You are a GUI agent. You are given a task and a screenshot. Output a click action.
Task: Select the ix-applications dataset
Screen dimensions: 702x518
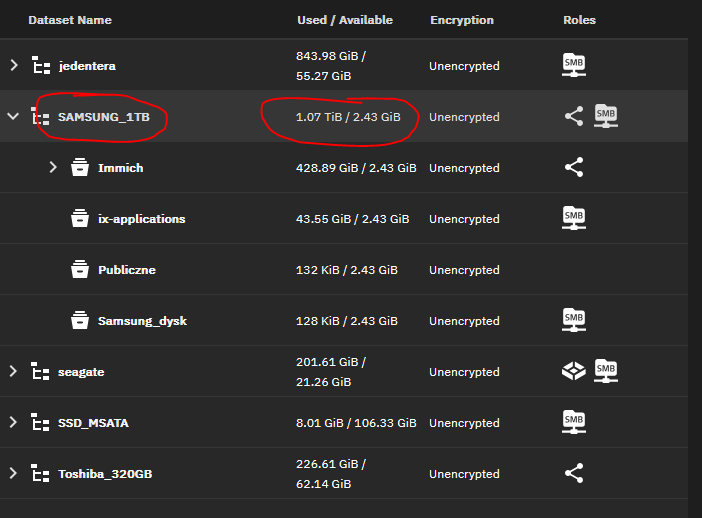141,219
